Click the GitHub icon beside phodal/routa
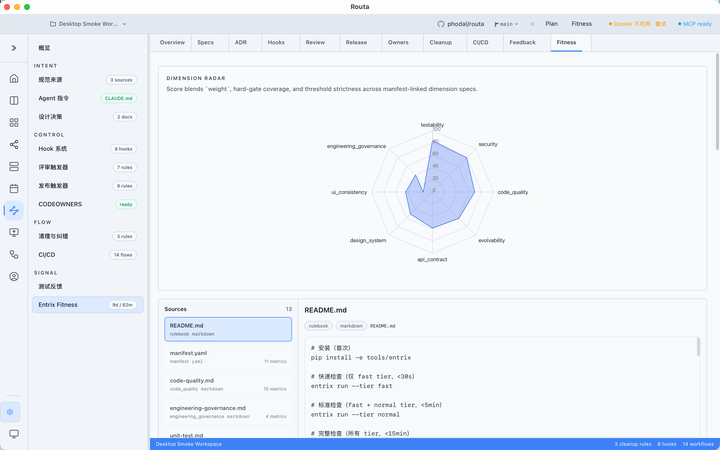The height and width of the screenshot is (450, 720). (x=441, y=24)
